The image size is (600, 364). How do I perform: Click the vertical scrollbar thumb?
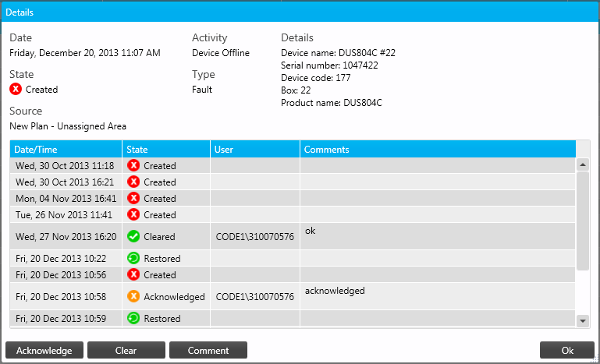point(582,221)
